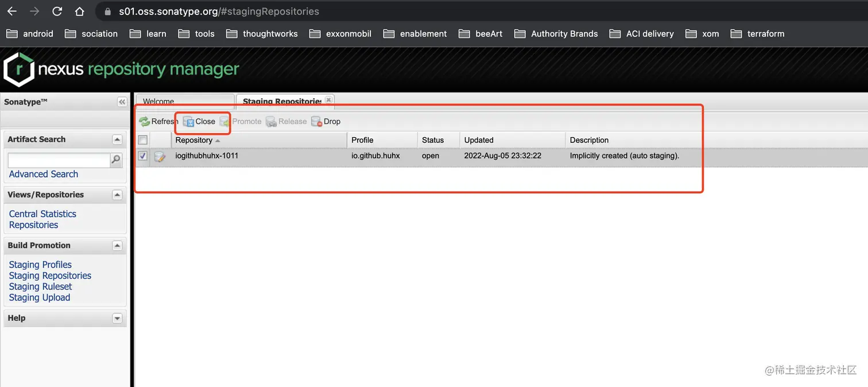The height and width of the screenshot is (387, 868).
Task: Open the xom bookmark folder
Action: tap(702, 34)
